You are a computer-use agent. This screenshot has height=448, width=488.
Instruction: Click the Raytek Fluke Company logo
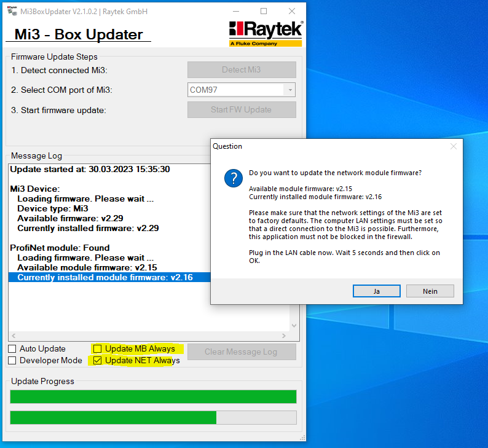[x=266, y=34]
